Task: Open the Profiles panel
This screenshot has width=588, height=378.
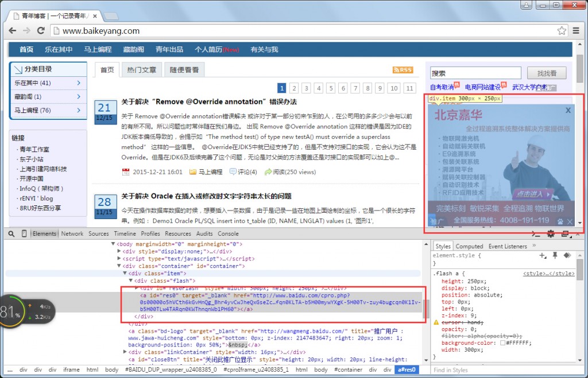Action: click(x=150, y=234)
